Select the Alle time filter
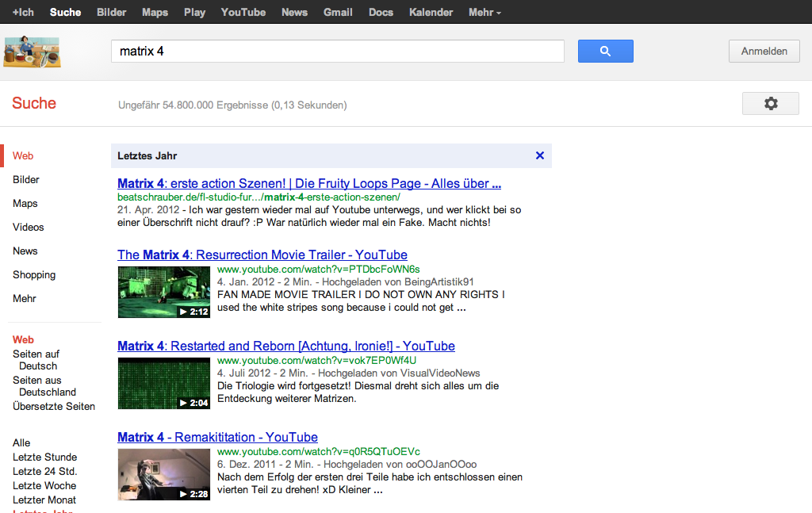This screenshot has width=812, height=513. [21, 443]
